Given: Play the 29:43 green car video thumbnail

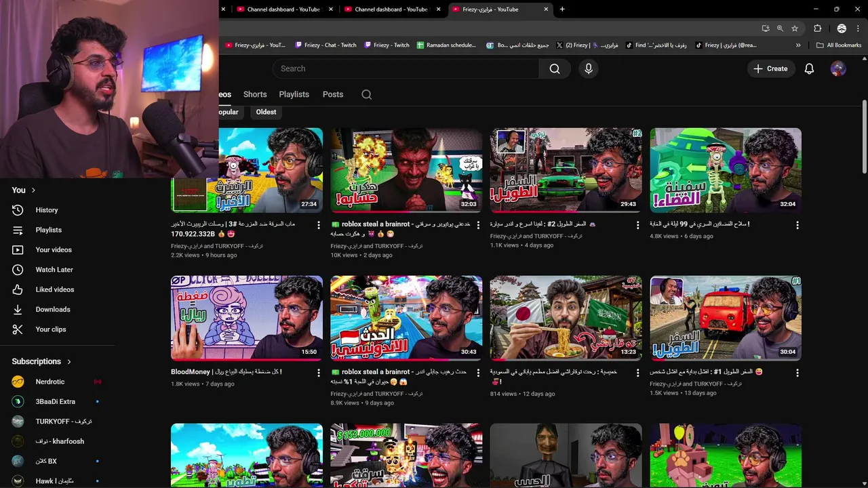Looking at the screenshot, I should tap(566, 170).
